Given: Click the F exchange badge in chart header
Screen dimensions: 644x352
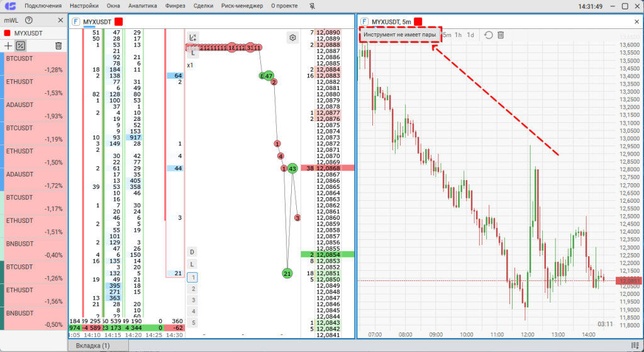Looking at the screenshot, I should (x=364, y=21).
